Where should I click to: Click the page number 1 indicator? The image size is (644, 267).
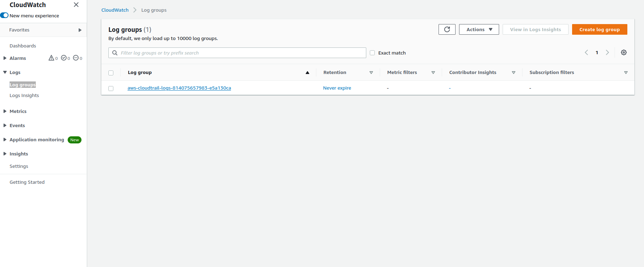(597, 52)
